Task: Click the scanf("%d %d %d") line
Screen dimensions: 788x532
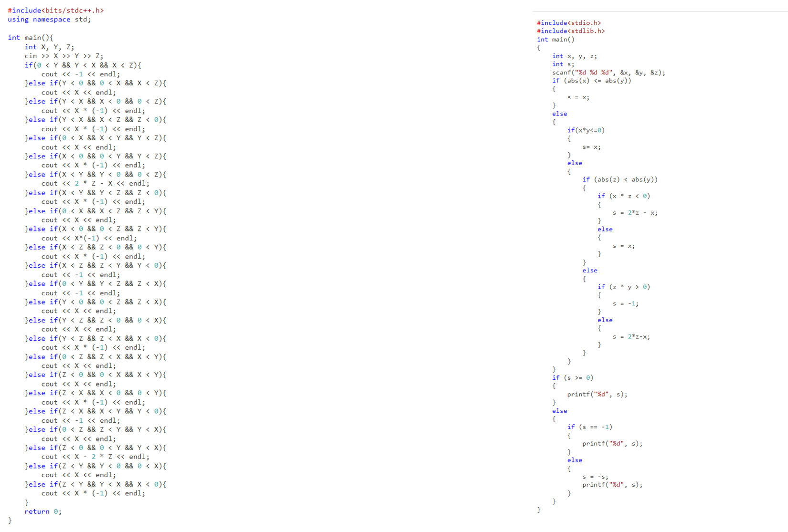Action: click(x=609, y=73)
